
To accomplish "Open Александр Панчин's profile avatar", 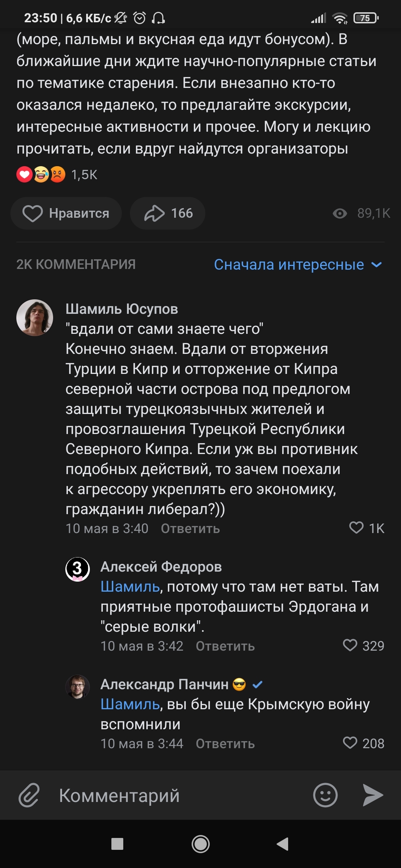I will [x=78, y=687].
